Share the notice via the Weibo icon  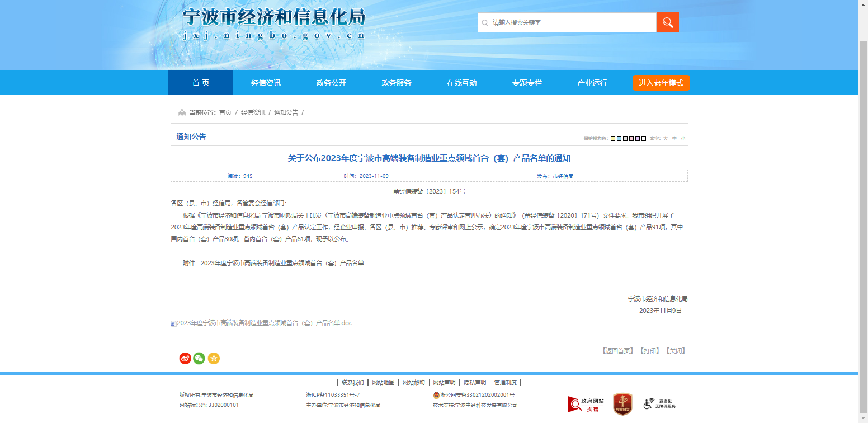185,358
